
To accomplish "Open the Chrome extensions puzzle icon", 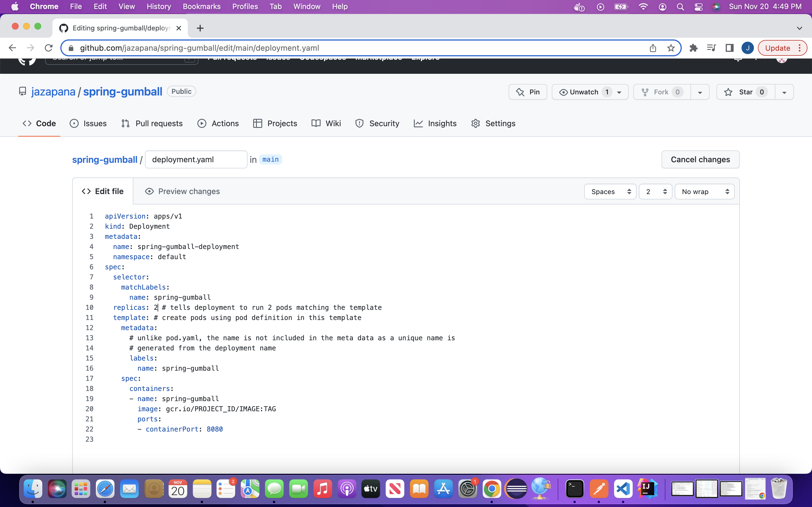I will [x=693, y=48].
